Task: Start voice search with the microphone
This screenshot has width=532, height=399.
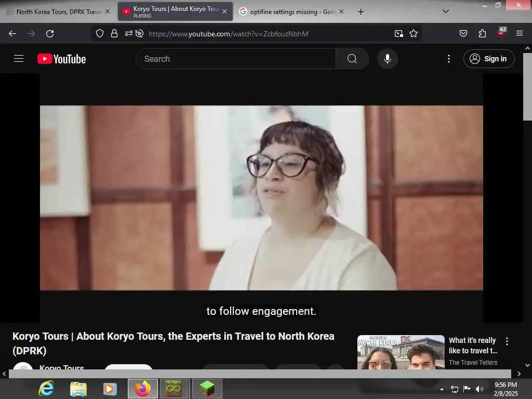Action: pyautogui.click(x=388, y=59)
